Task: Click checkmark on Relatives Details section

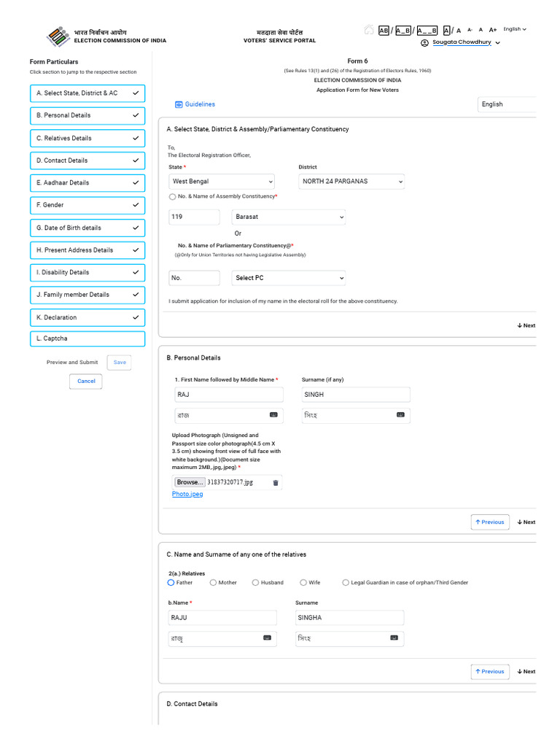Action: (136, 138)
